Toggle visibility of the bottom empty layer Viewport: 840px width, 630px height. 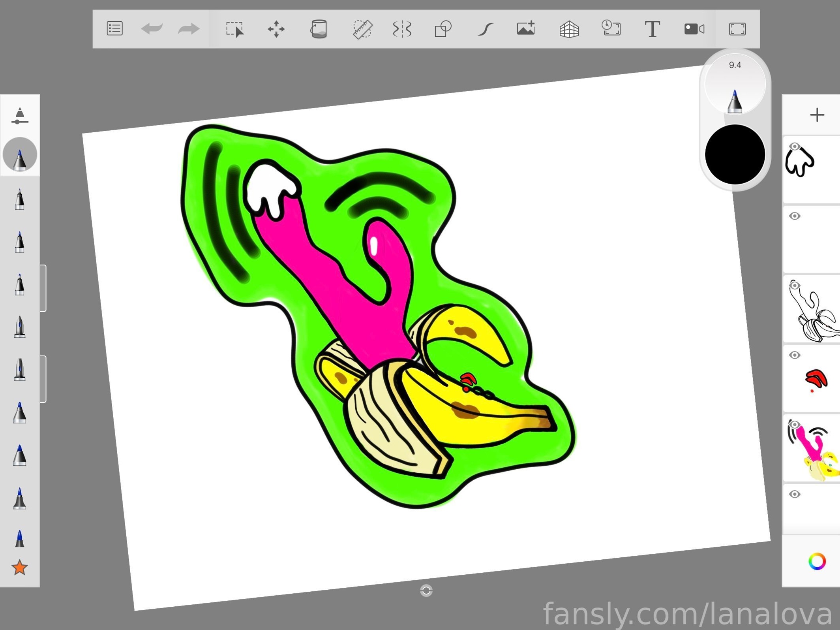794,494
